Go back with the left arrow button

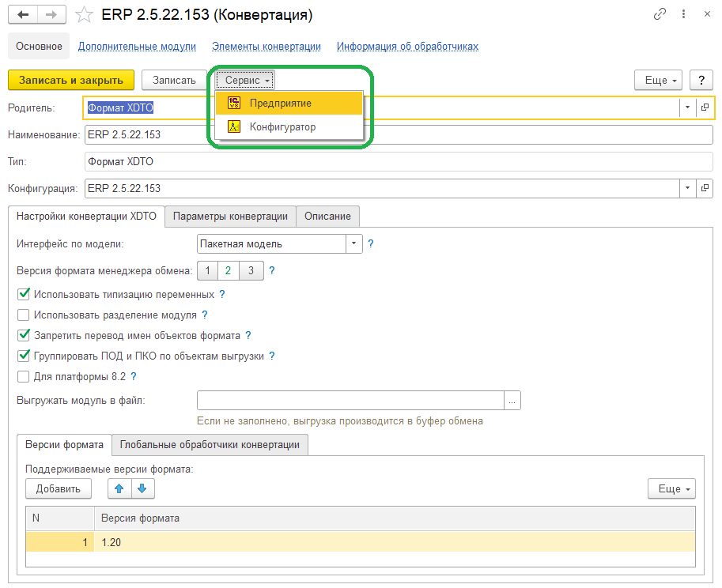click(23, 15)
